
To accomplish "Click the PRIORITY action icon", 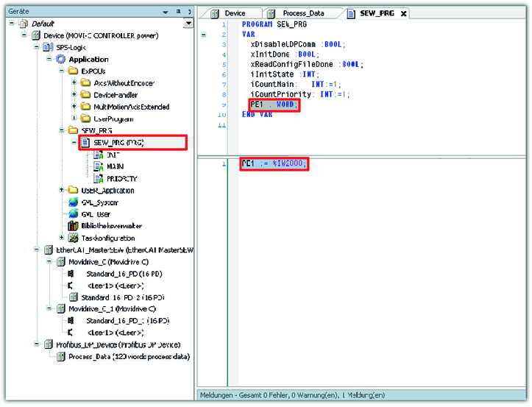I will [97, 178].
